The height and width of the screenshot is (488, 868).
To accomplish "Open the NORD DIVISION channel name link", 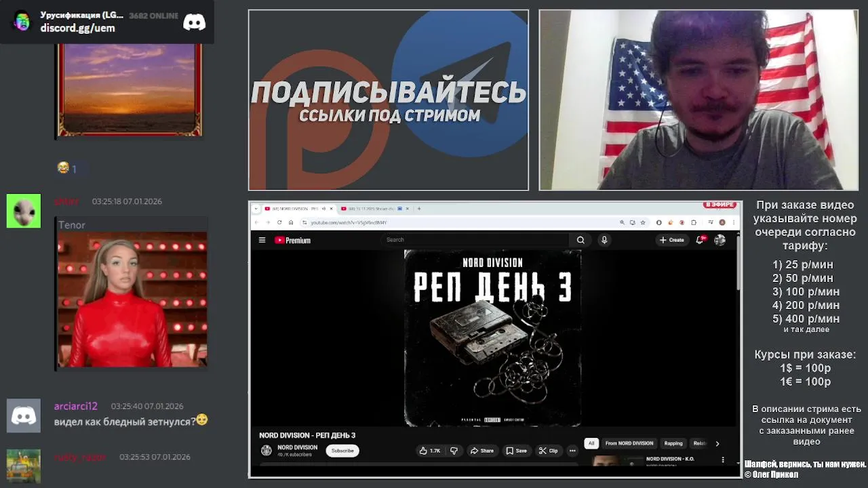I will tap(297, 447).
